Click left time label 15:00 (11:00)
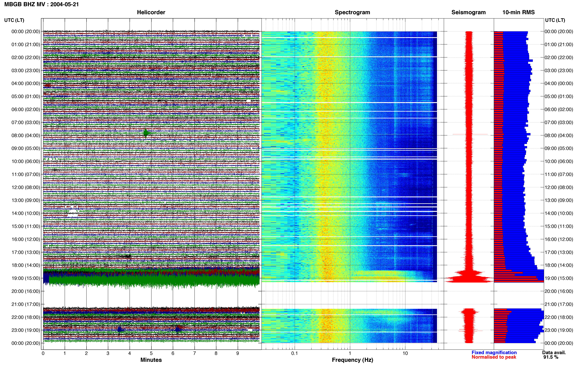The image size is (588, 368). [x=26, y=226]
